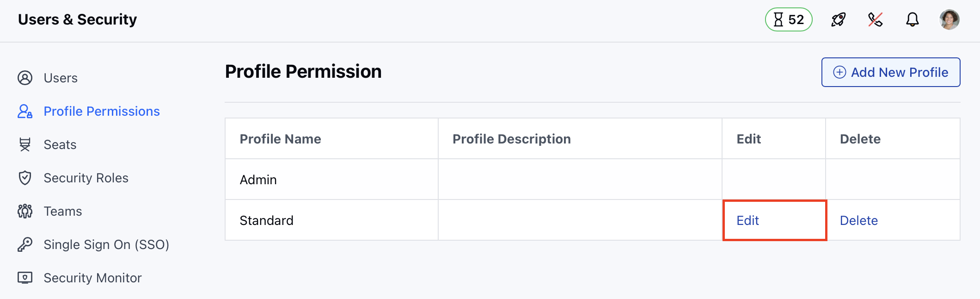Open the Users section
980x299 pixels.
61,78
